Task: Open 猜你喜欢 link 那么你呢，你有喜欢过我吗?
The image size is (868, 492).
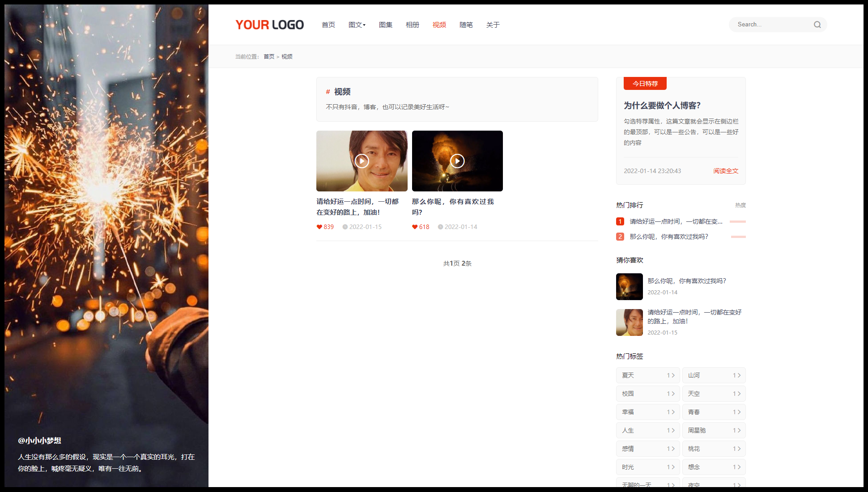Action: 687,281
